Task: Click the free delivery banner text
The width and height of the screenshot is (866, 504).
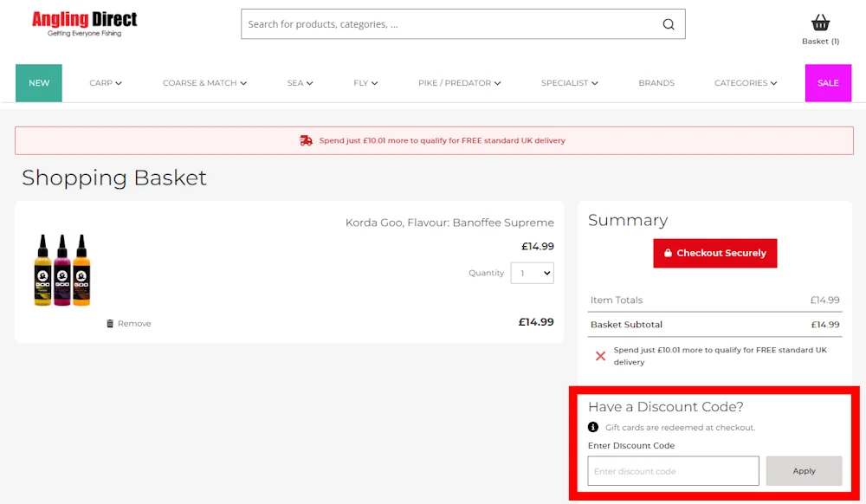Action: pos(442,141)
